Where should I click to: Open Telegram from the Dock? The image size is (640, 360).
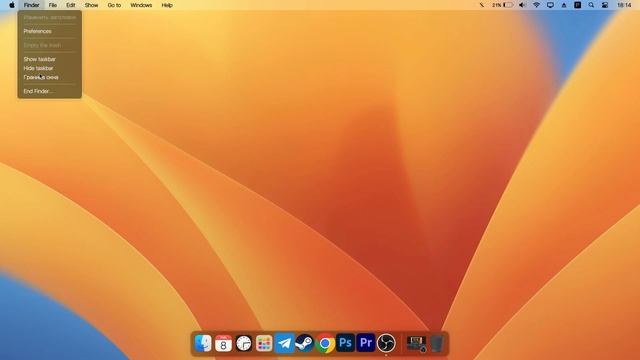point(284,343)
